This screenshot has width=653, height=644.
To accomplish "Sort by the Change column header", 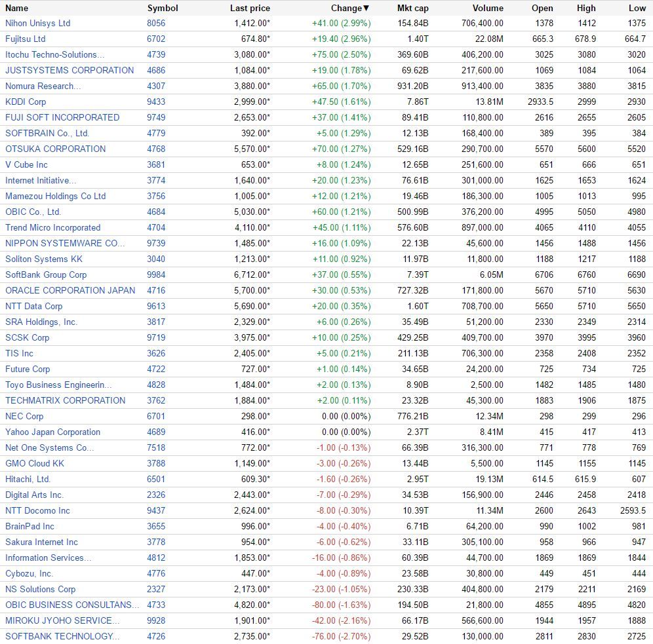I will tap(350, 8).
